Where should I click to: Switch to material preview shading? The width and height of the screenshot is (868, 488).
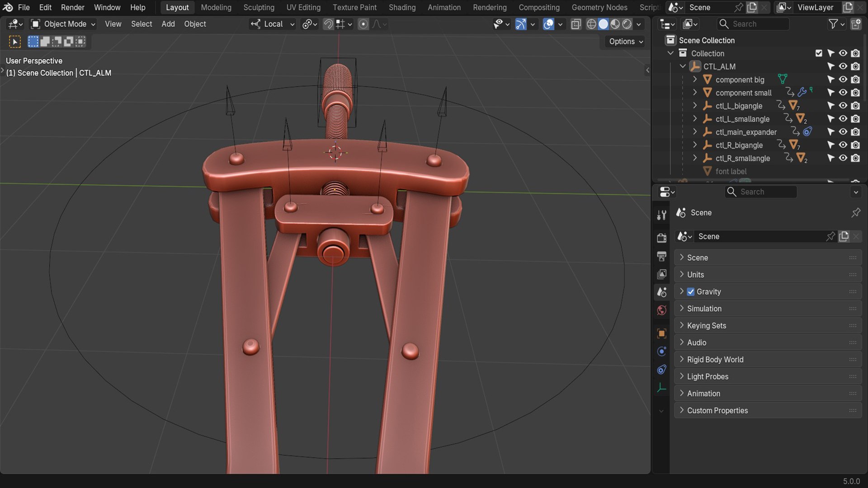pyautogui.click(x=615, y=24)
